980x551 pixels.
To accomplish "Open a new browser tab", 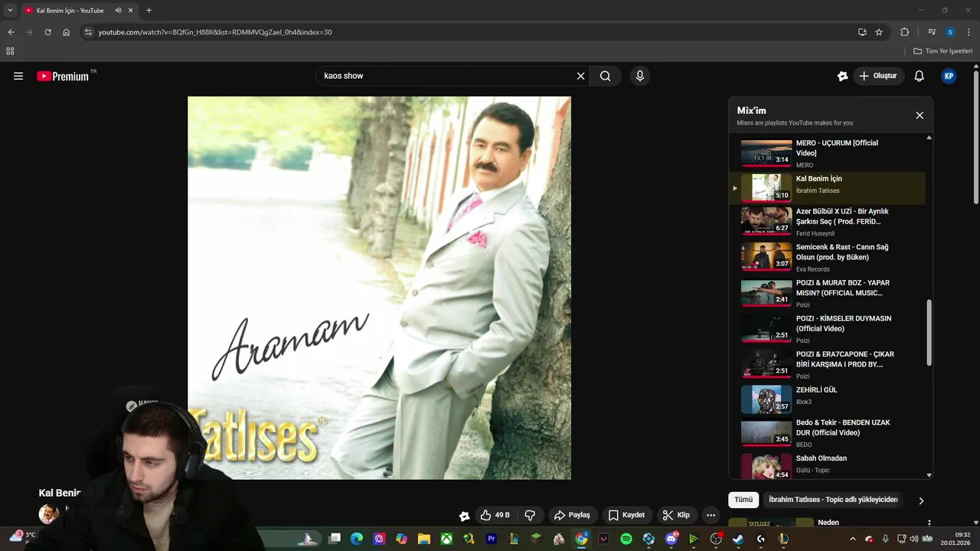I will [x=149, y=11].
